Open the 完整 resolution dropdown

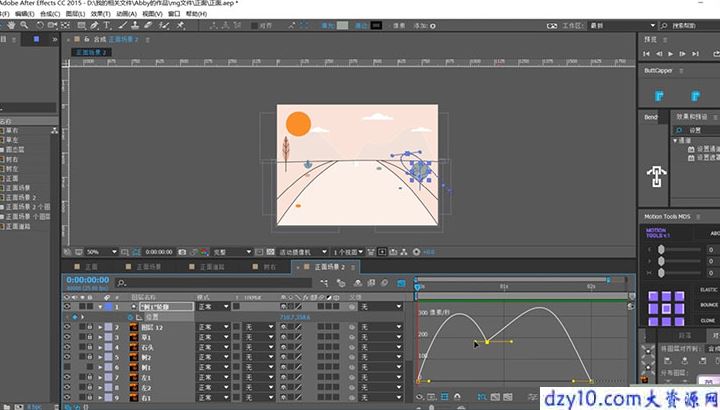tap(232, 252)
